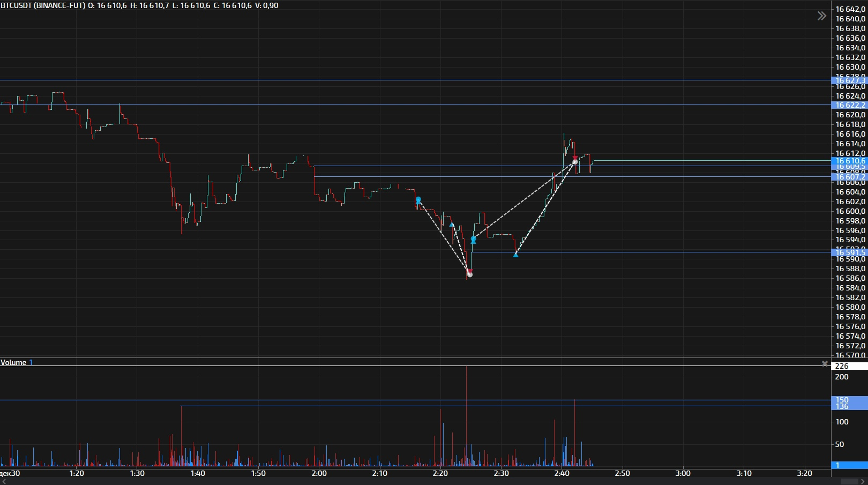This screenshot has height=485, width=868.
Task: Click the 2:00 time axis label
Action: click(x=319, y=473)
